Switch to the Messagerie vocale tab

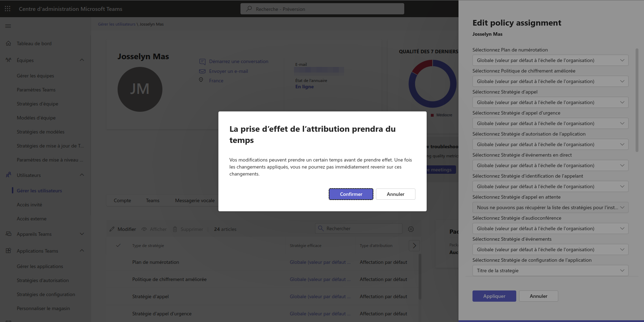pyautogui.click(x=195, y=200)
